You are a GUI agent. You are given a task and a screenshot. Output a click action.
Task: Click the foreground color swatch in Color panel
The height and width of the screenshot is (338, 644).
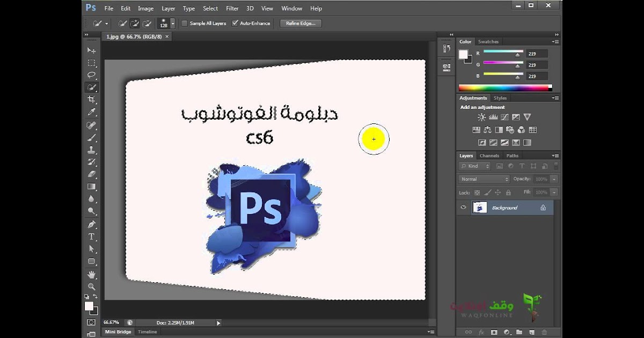(x=463, y=54)
